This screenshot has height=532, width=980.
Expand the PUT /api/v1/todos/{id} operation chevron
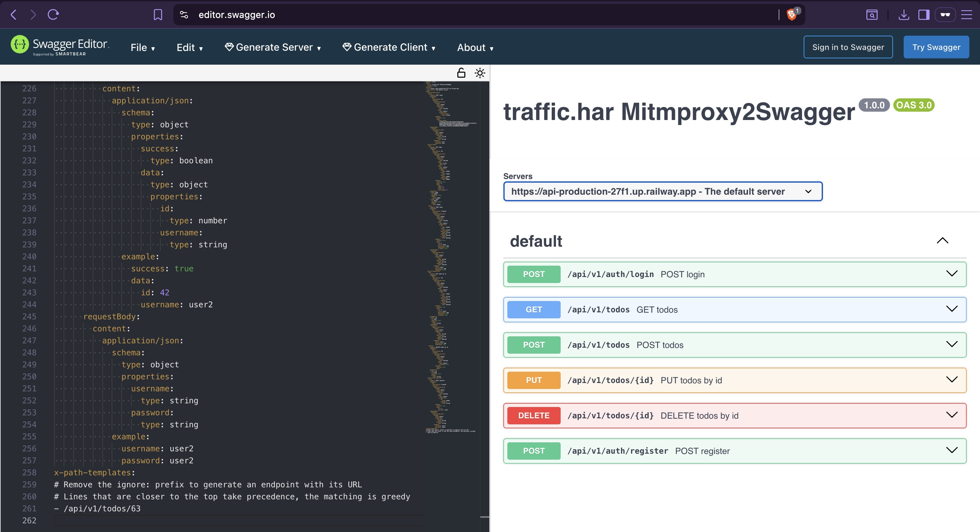tap(951, 380)
